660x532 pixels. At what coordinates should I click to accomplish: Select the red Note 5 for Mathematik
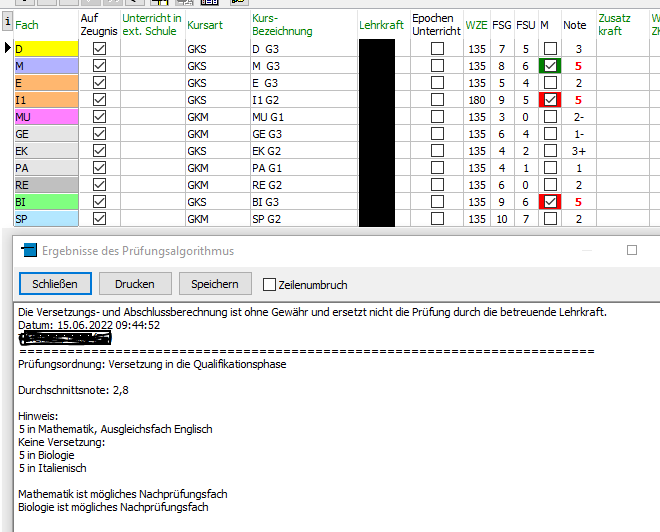[578, 66]
